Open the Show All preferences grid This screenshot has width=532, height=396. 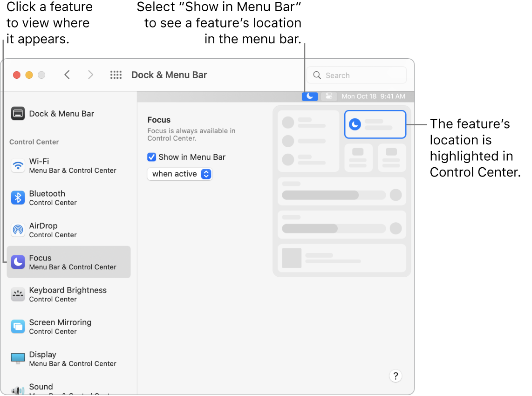116,75
